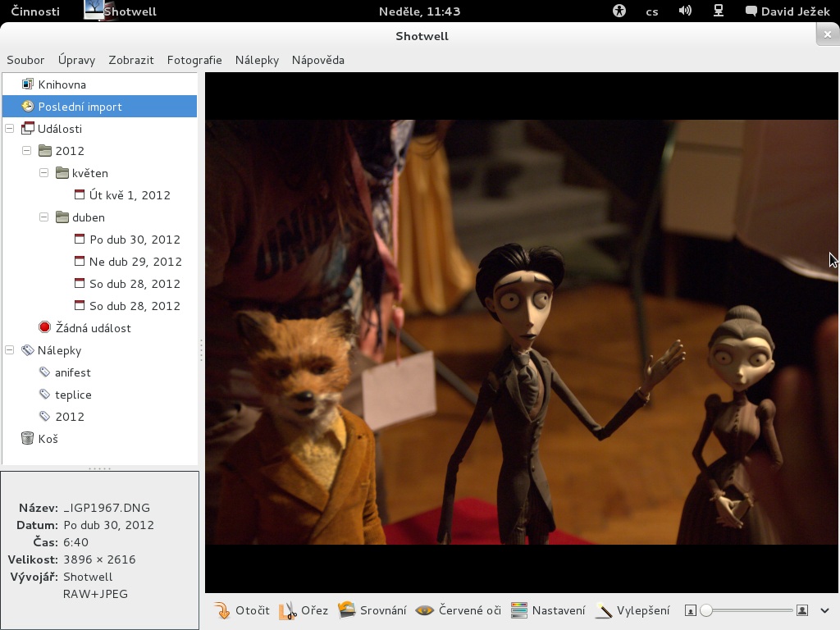Viewport: 840px width, 630px height.
Task: Click the Ořez crop scissors icon
Action: click(x=288, y=610)
